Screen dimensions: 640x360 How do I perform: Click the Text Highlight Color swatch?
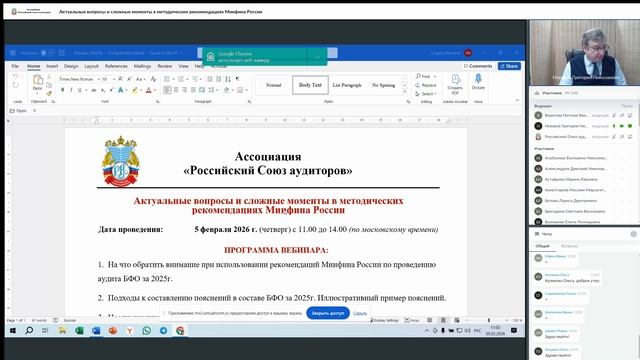click(x=134, y=90)
